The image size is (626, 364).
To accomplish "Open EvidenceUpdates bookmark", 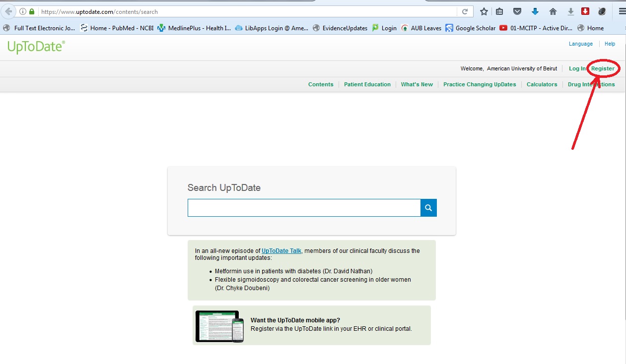I will tap(340, 28).
